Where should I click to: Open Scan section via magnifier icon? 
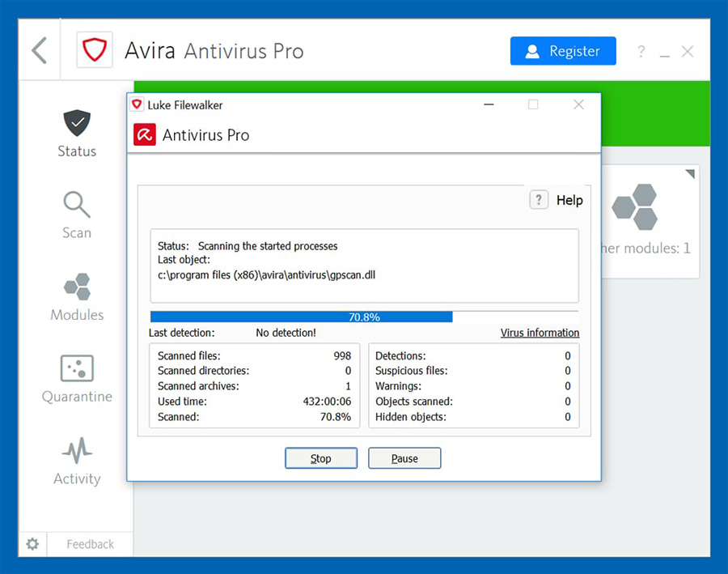(x=76, y=205)
